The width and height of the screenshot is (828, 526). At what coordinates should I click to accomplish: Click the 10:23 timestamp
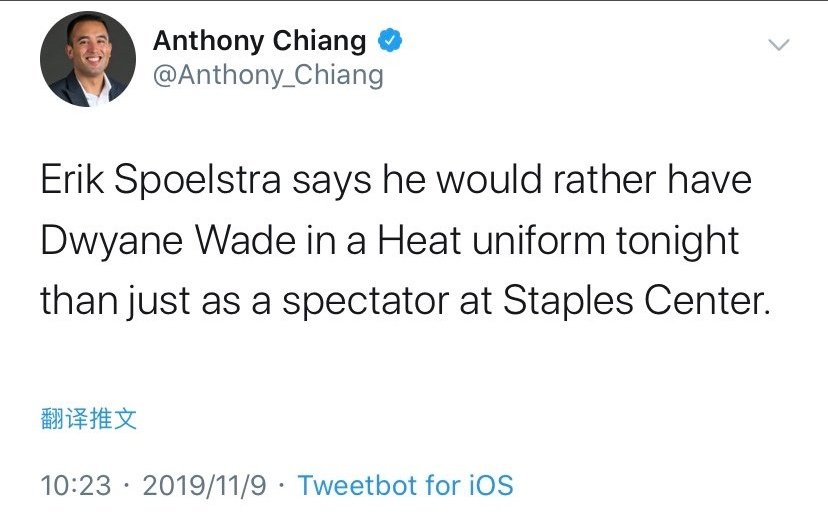point(76,486)
